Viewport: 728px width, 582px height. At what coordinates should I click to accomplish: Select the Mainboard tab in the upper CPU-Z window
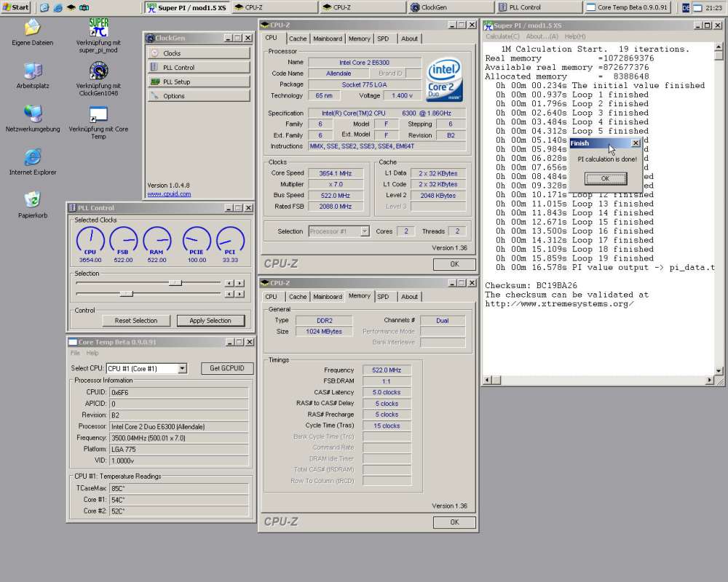coord(328,39)
